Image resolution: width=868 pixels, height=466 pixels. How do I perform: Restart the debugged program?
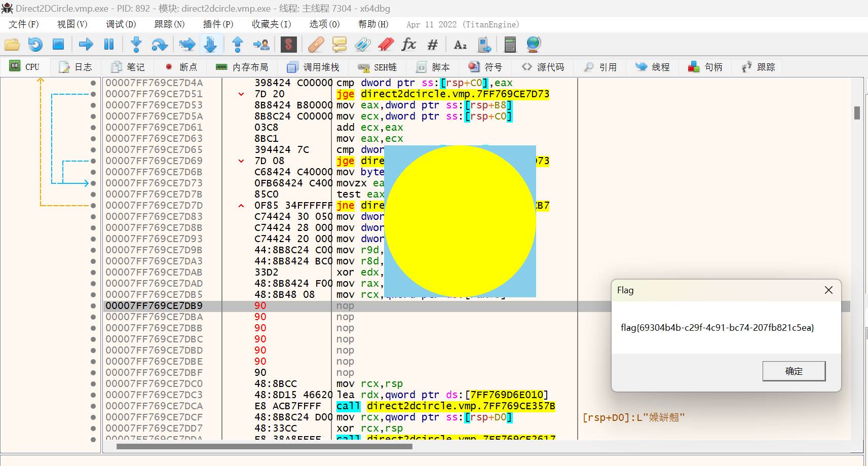click(x=35, y=45)
